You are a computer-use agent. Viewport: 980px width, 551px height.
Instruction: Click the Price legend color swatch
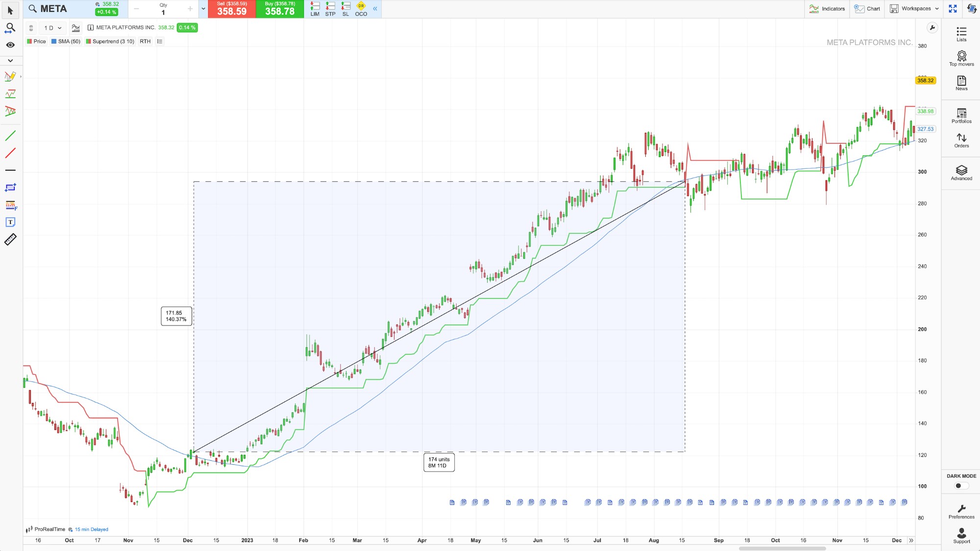[x=29, y=42]
